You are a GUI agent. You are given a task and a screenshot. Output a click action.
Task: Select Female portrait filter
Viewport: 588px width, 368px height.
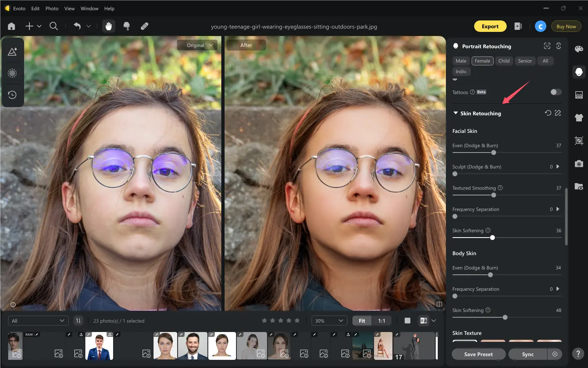point(483,61)
